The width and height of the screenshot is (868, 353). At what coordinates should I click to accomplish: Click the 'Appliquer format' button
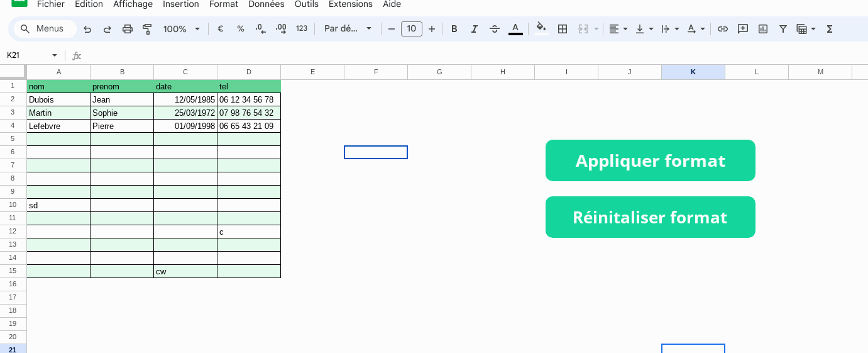point(650,160)
